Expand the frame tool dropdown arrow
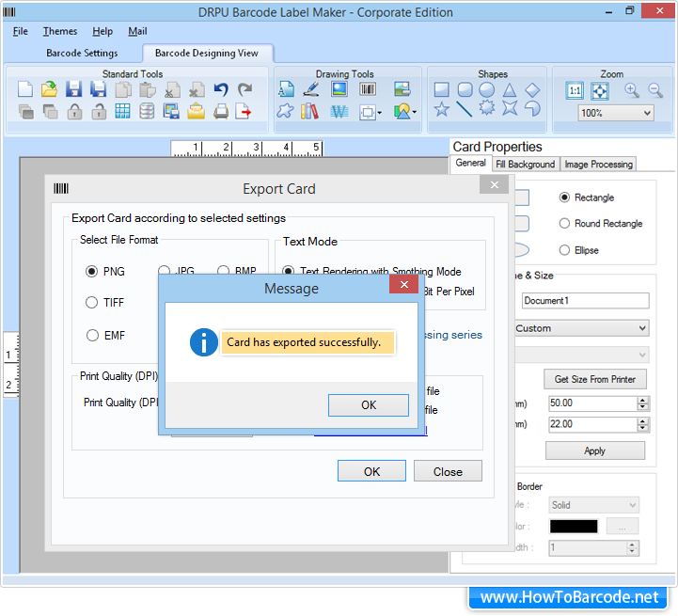 coord(380,113)
